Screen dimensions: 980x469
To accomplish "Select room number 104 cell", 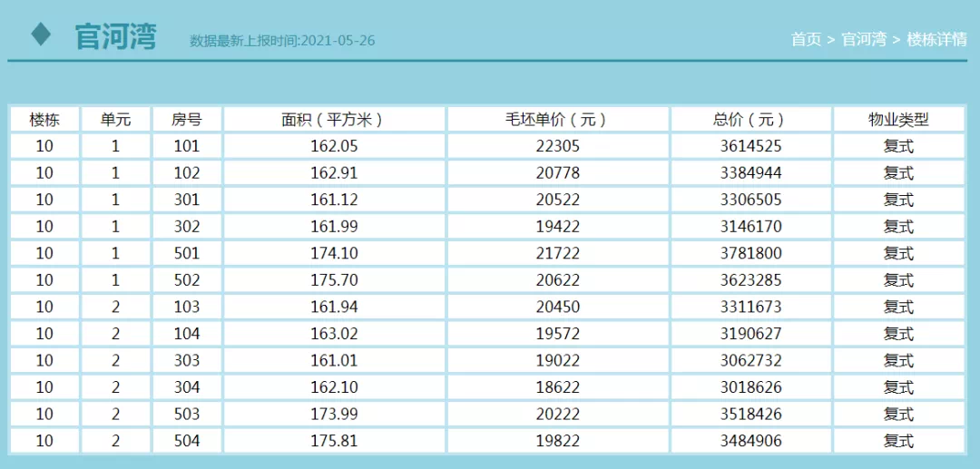I will pyautogui.click(x=187, y=334).
